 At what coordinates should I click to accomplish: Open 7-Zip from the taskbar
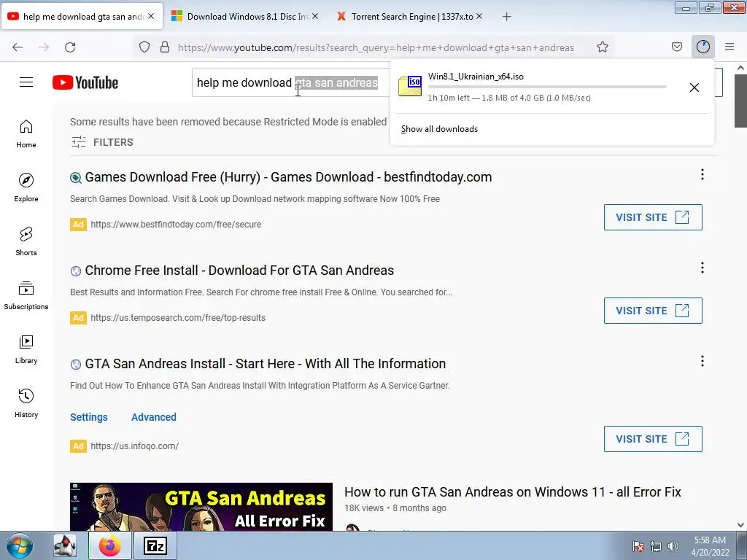(x=155, y=545)
